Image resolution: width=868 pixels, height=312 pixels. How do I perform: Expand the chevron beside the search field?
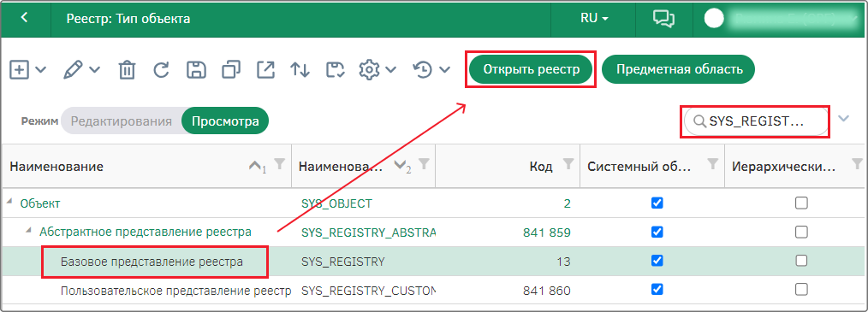(844, 118)
